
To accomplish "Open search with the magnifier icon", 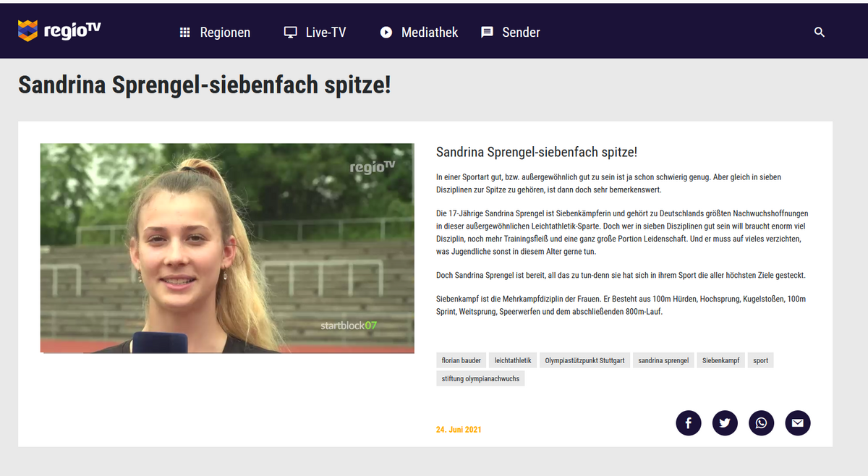I will (820, 33).
